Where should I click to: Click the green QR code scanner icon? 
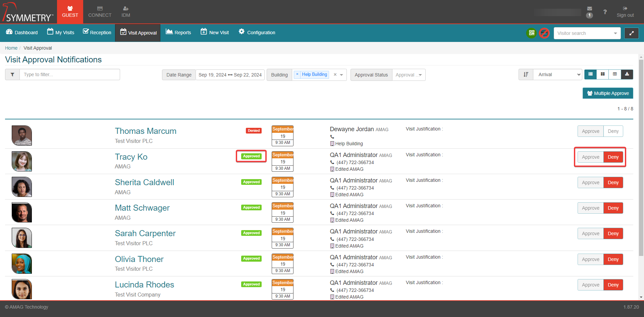[x=531, y=33]
